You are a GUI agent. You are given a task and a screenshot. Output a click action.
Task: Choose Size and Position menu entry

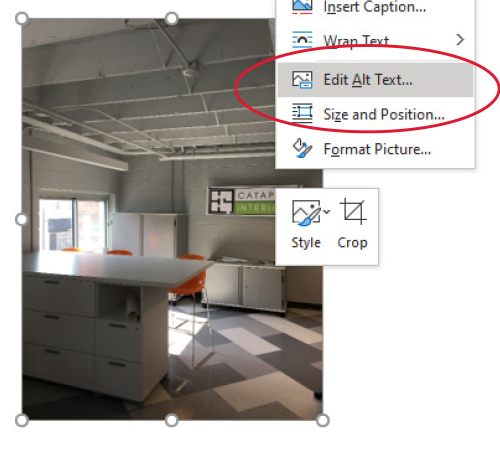point(376,114)
